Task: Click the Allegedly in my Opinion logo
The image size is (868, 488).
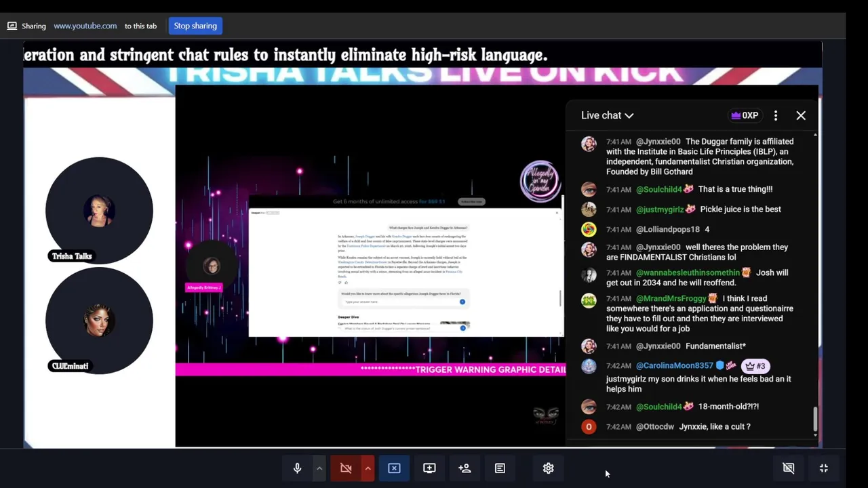Action: click(x=540, y=182)
